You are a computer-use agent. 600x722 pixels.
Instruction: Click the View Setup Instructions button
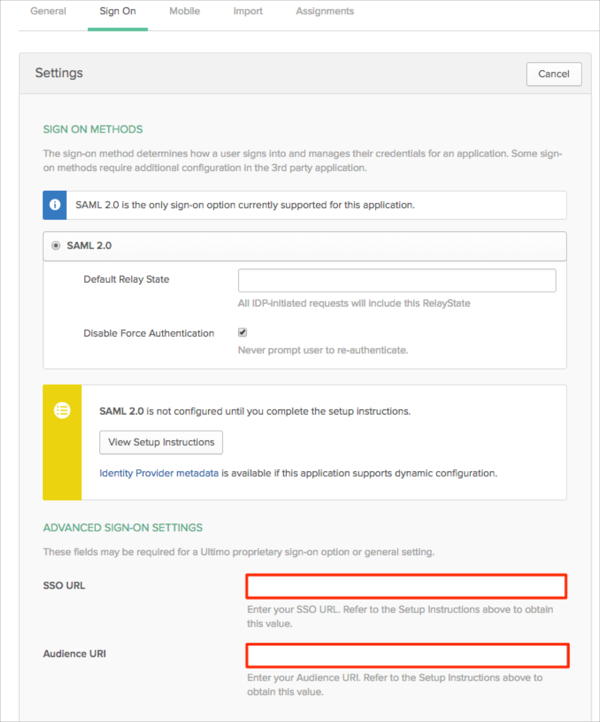pos(161,442)
